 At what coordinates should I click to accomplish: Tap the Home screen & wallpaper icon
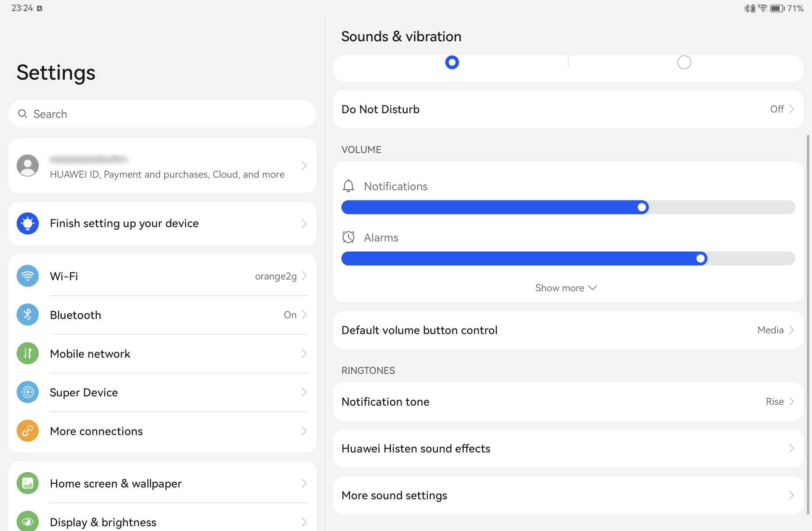[x=28, y=483]
